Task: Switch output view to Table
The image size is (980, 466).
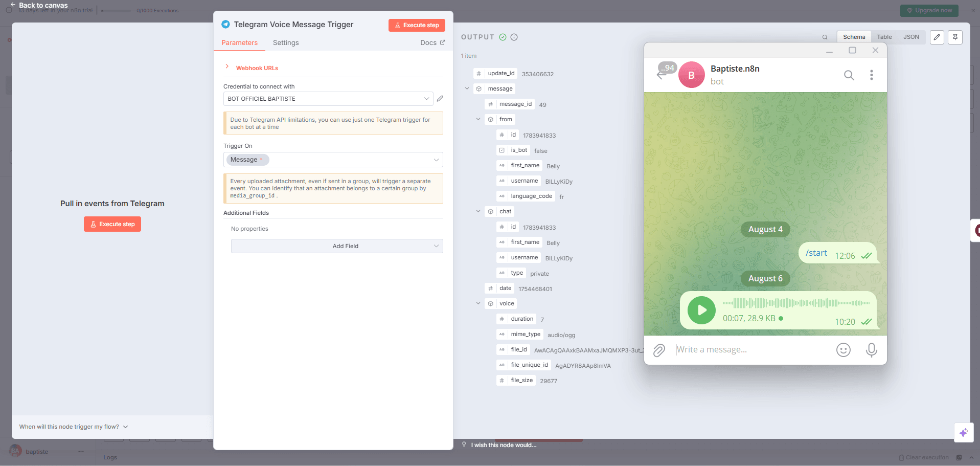Action: (884, 37)
